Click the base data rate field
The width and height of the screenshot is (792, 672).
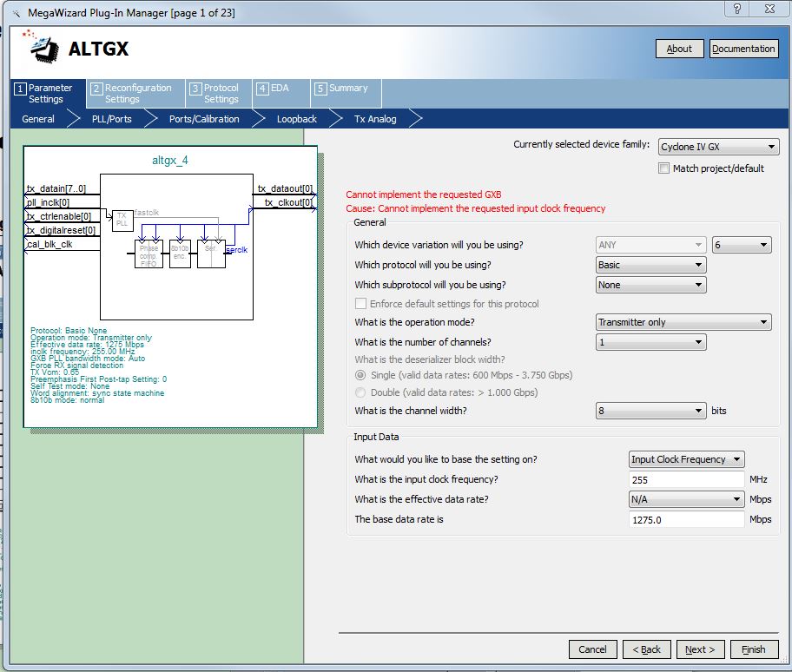[x=686, y=519]
